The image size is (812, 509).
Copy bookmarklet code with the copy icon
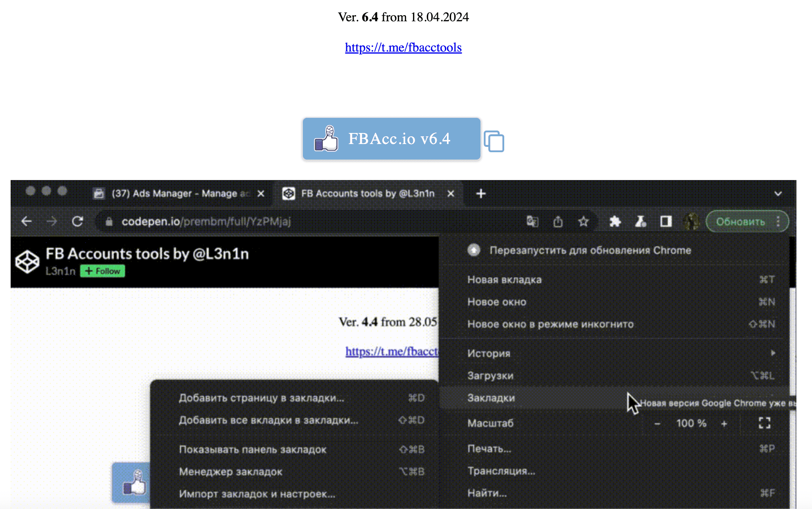coord(494,141)
